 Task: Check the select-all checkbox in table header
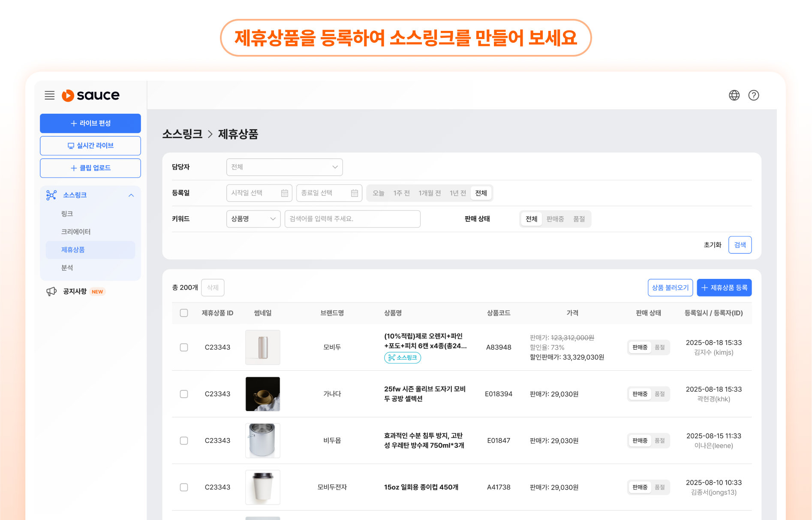pos(184,313)
